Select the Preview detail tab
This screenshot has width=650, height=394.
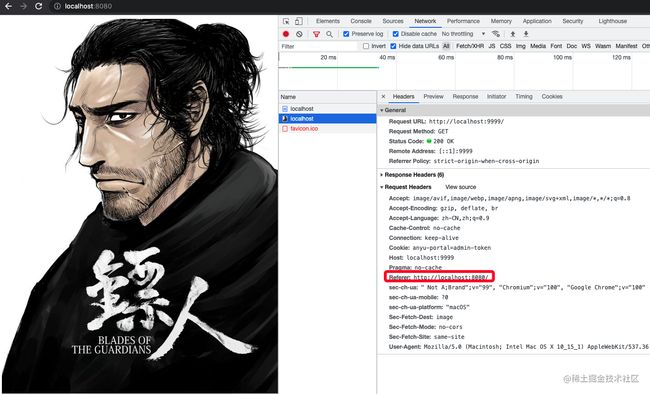tap(433, 96)
